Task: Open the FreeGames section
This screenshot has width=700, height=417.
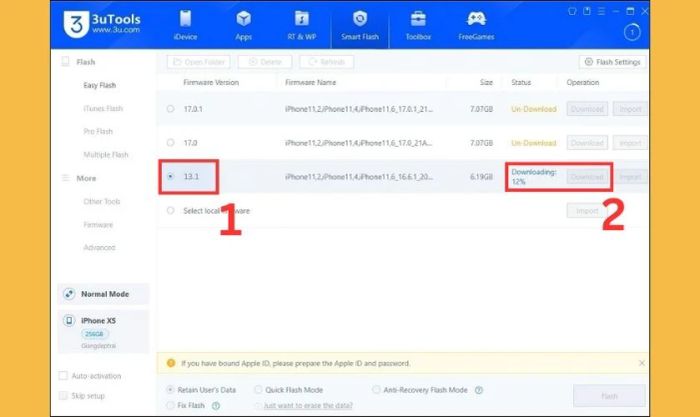Action: pyautogui.click(x=476, y=25)
